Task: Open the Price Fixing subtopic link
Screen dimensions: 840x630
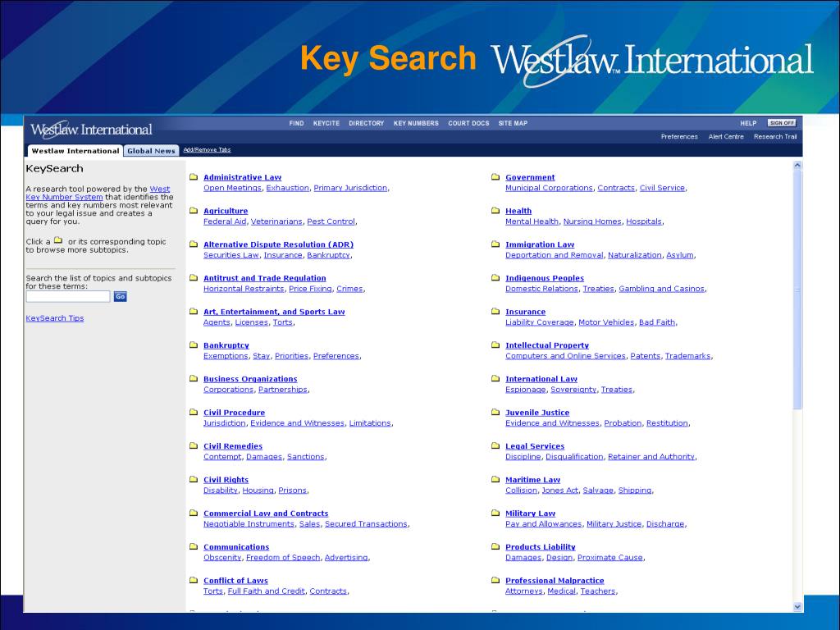Action: (310, 289)
